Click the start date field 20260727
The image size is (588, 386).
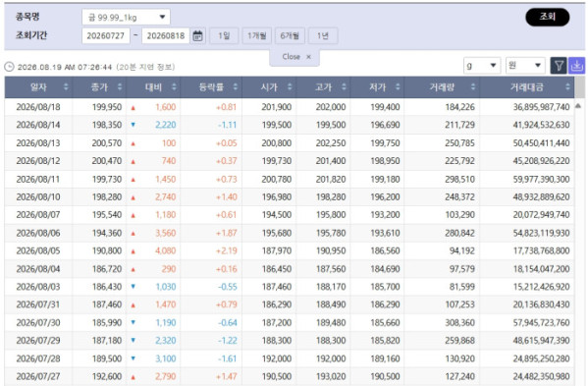pos(106,36)
